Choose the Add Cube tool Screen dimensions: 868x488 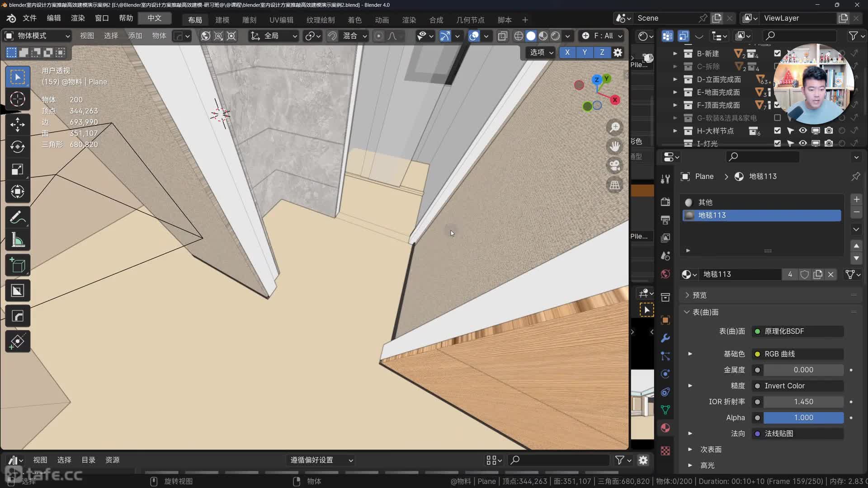(18, 266)
